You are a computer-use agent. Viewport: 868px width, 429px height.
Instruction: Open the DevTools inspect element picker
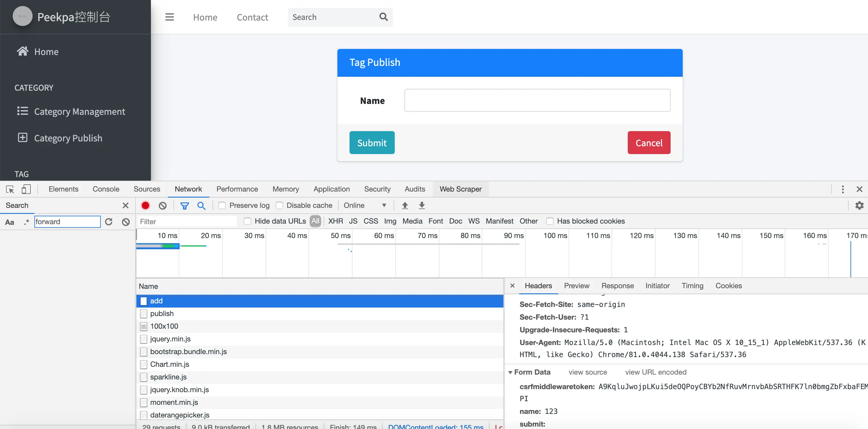(10, 189)
